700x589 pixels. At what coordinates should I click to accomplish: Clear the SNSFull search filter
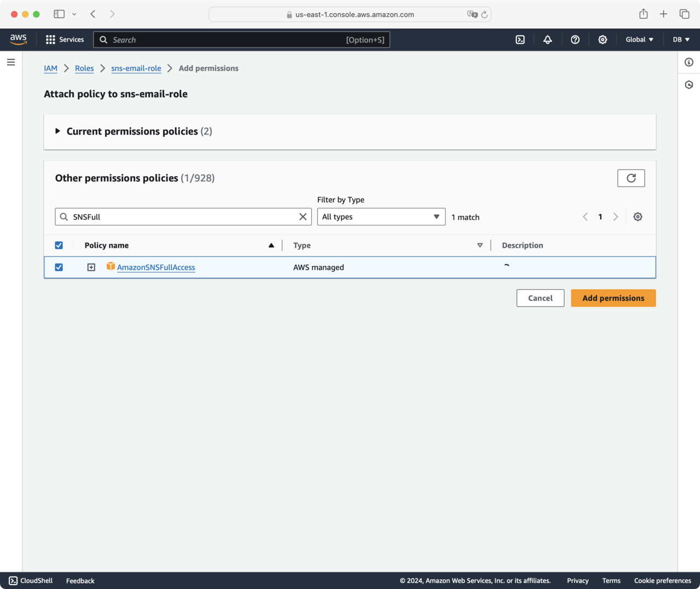302,217
